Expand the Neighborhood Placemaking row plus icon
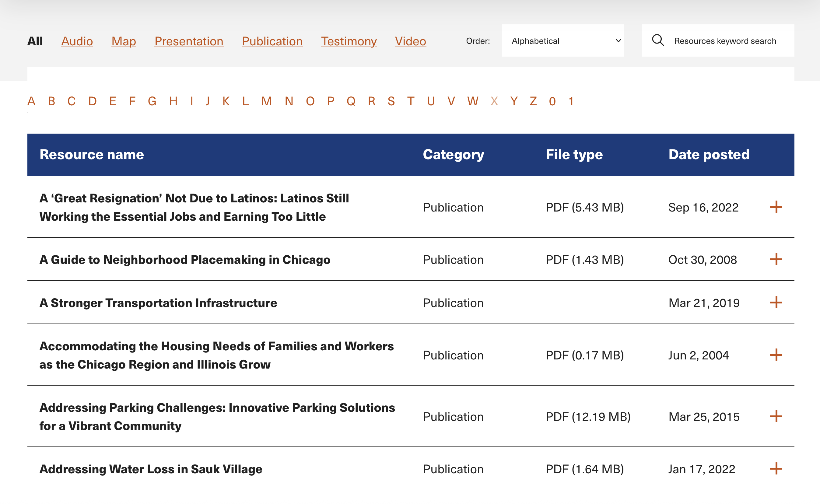 (776, 259)
